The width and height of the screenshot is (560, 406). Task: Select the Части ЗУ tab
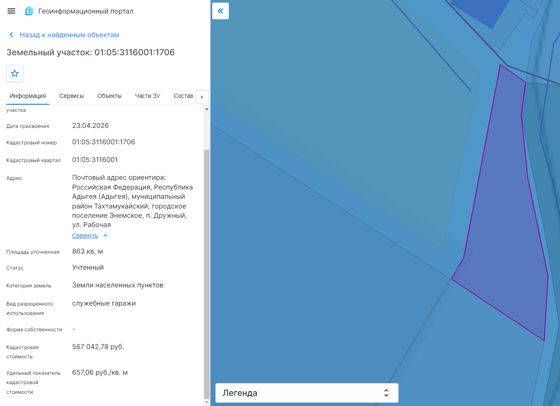[x=147, y=96]
